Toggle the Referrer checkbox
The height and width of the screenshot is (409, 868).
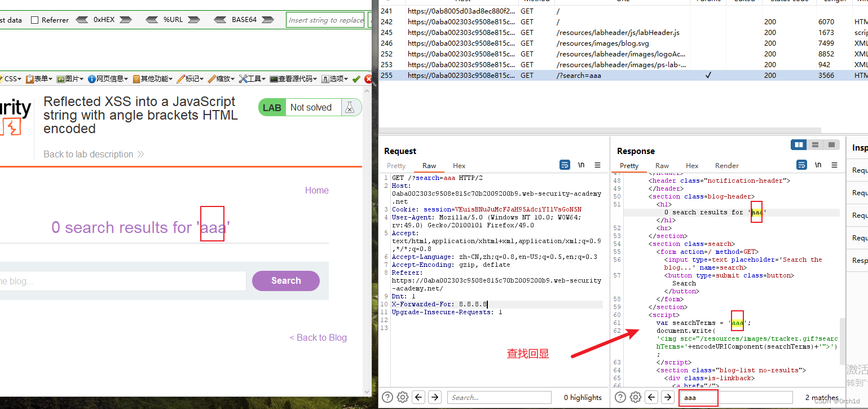click(35, 20)
